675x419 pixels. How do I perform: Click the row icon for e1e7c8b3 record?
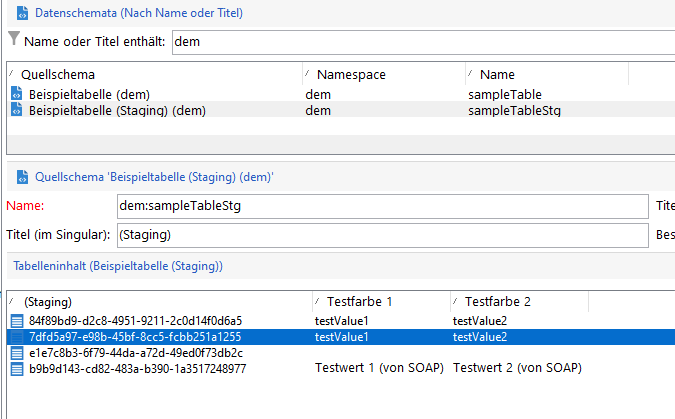pyautogui.click(x=16, y=352)
